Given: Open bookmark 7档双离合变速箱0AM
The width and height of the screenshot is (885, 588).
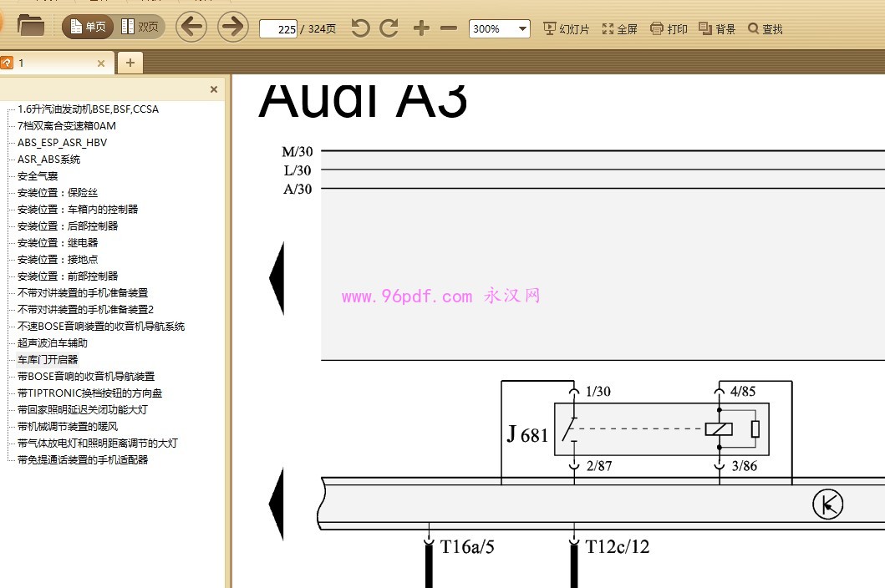Looking at the screenshot, I should pyautogui.click(x=67, y=126).
